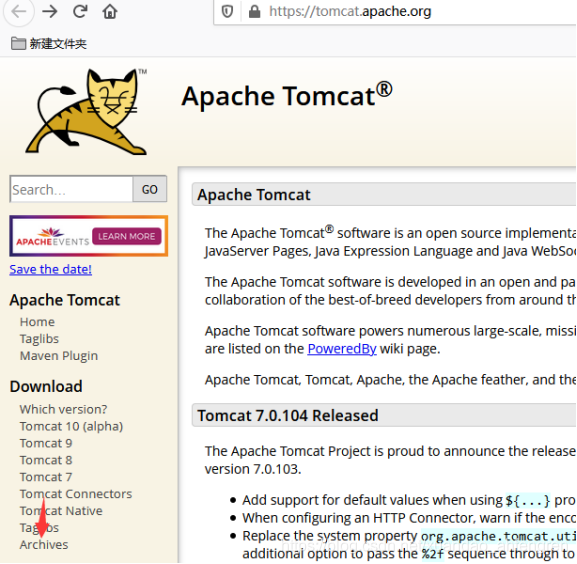Open Taglibs under Apache Tomcat section
Image resolution: width=577 pixels, height=564 pixels.
click(39, 339)
